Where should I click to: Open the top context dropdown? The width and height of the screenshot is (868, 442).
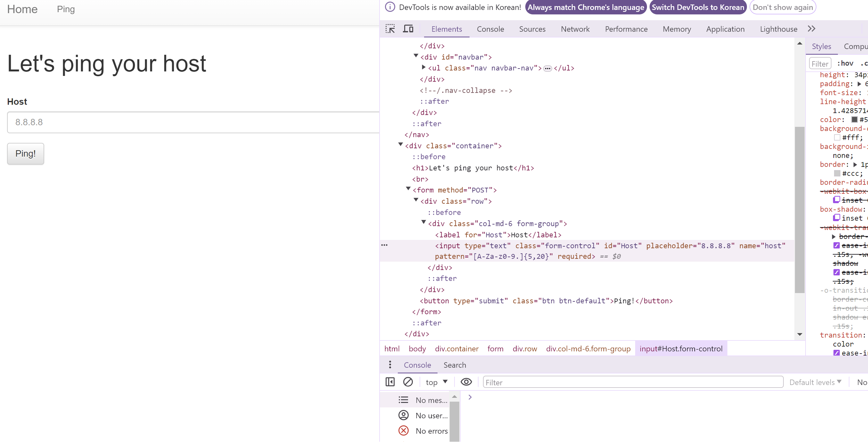click(x=436, y=382)
